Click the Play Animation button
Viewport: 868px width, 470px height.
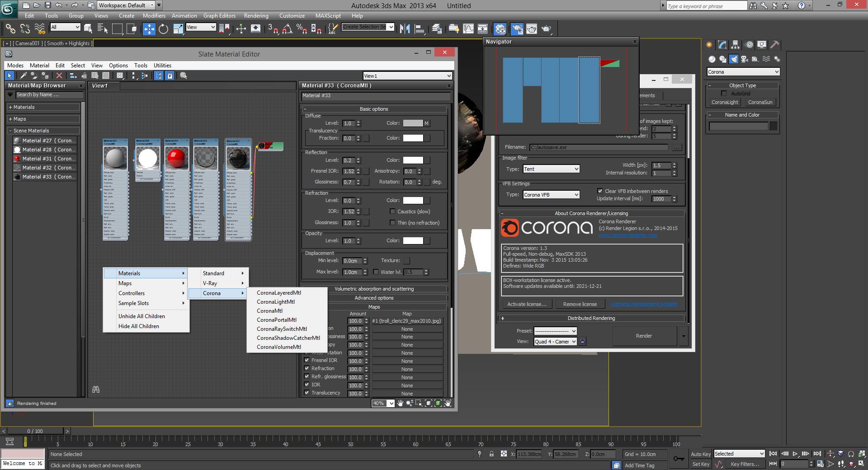coord(795,454)
